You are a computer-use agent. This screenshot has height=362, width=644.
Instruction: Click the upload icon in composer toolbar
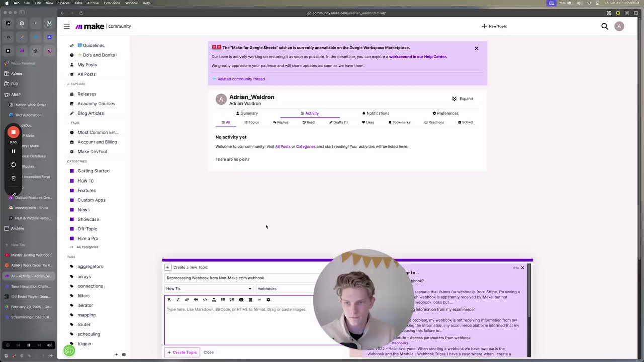click(x=214, y=300)
